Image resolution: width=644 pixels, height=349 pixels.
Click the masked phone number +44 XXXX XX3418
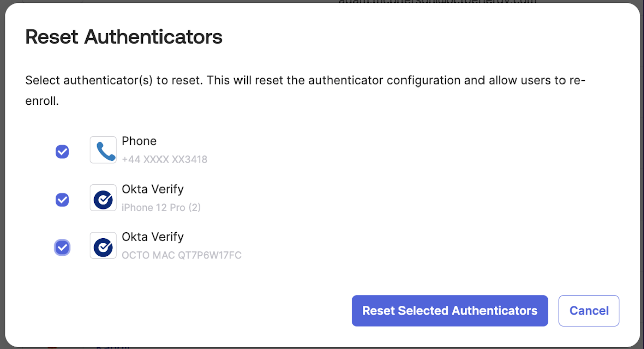[x=165, y=159]
